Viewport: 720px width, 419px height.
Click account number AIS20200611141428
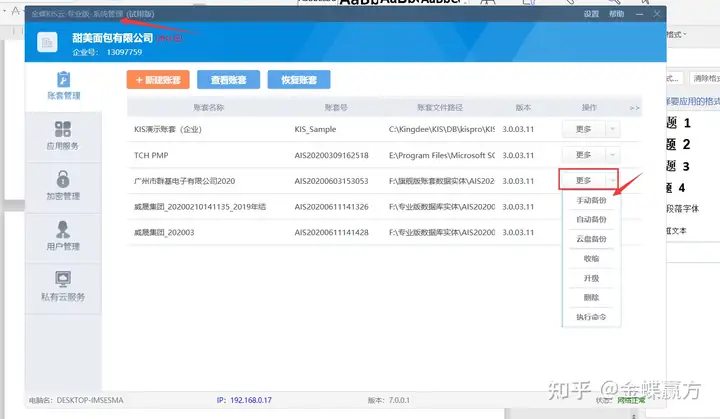(332, 232)
